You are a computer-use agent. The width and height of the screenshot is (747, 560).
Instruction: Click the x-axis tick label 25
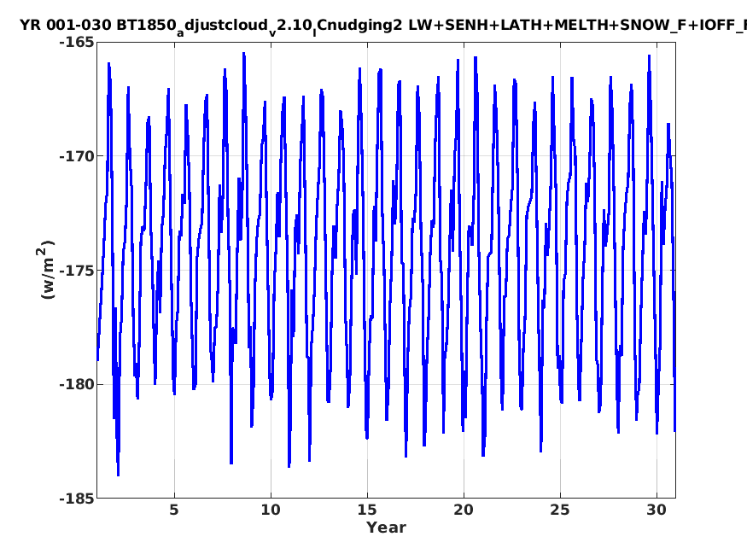560,510
